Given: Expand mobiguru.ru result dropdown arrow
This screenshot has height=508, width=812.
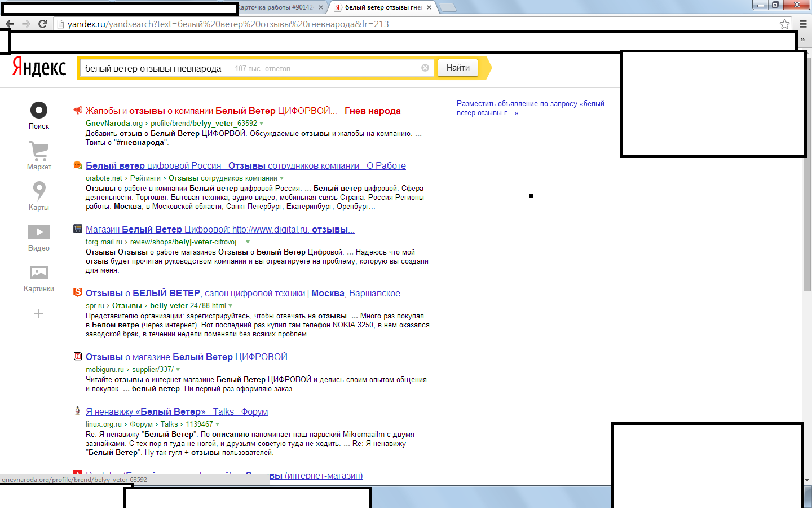Looking at the screenshot, I should [178, 370].
